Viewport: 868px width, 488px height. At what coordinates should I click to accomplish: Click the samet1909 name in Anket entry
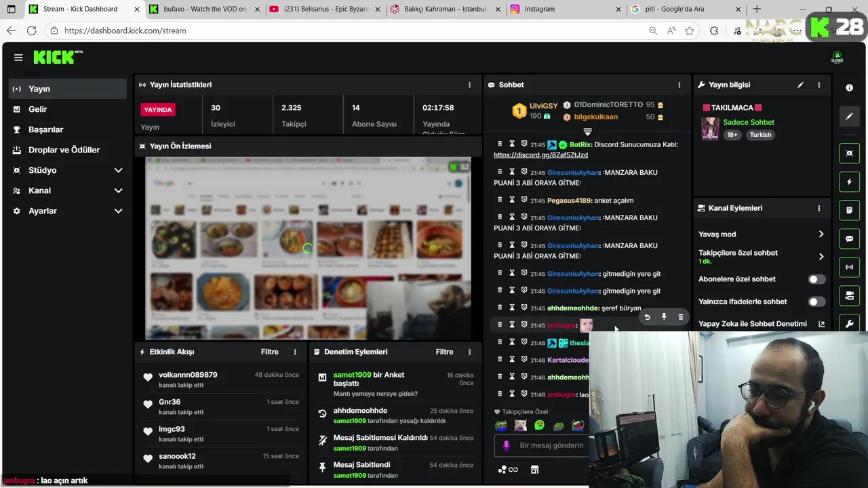pos(352,375)
